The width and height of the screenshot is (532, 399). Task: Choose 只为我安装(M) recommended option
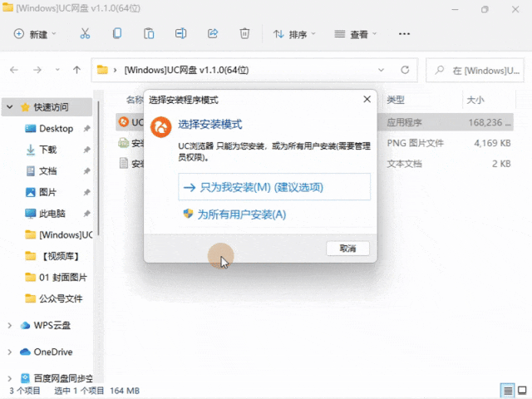[x=274, y=187]
